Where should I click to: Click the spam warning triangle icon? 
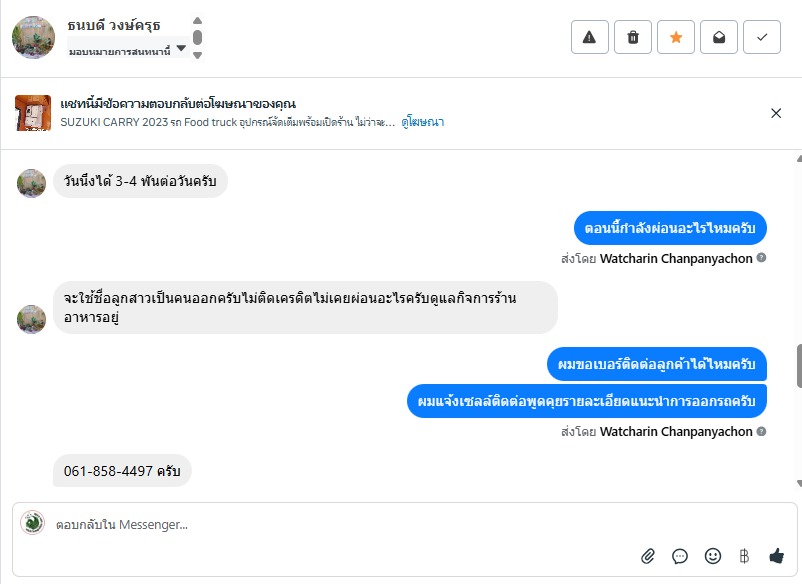click(589, 37)
